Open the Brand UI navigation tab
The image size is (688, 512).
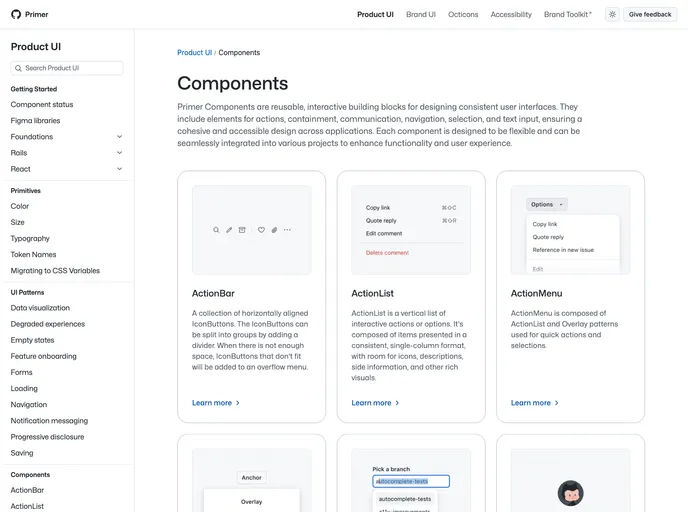click(x=421, y=14)
